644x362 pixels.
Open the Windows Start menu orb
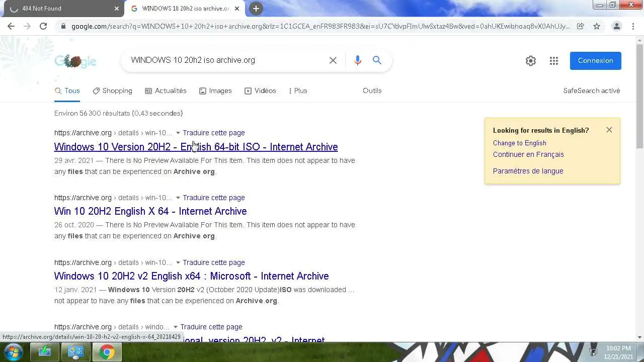13,352
